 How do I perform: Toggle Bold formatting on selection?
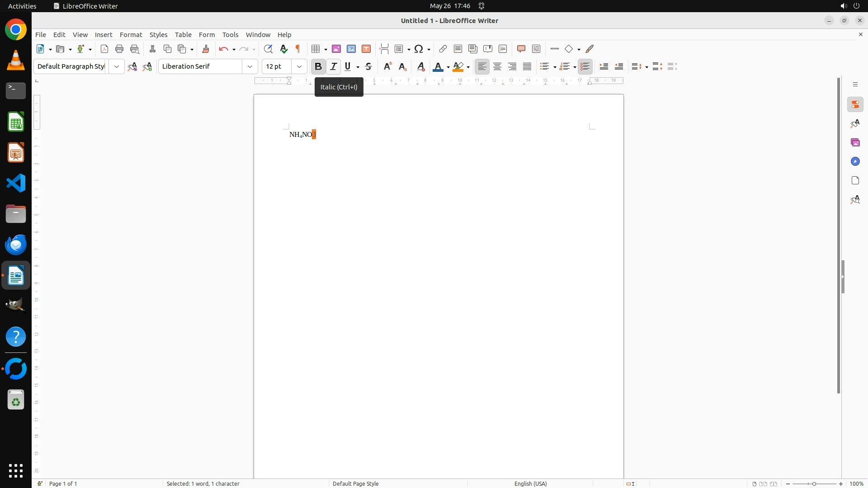click(318, 66)
